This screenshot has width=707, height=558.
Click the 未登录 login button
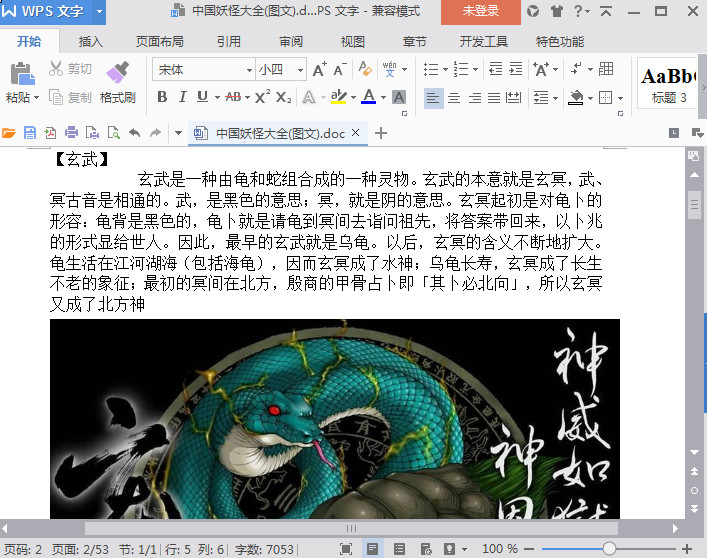pyautogui.click(x=481, y=11)
